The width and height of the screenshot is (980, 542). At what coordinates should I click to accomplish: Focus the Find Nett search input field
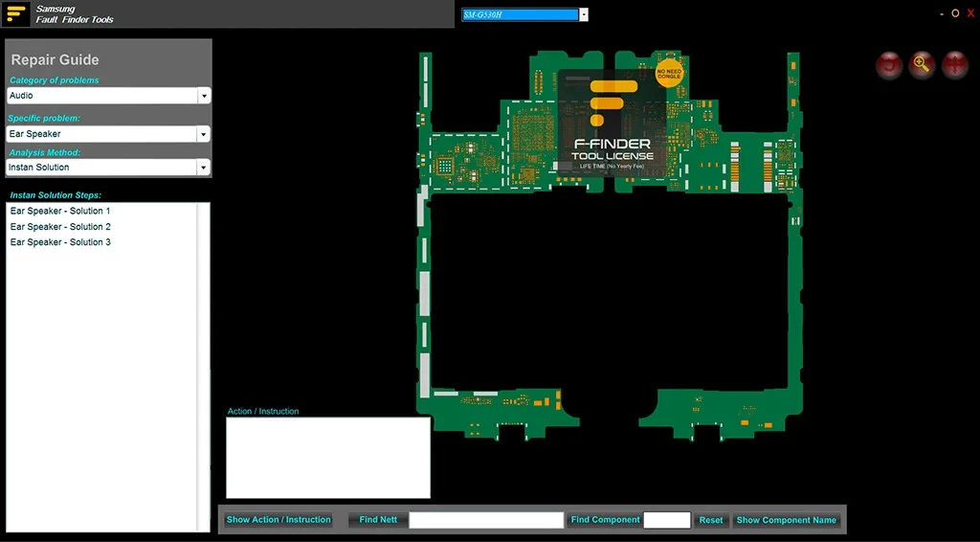486,520
